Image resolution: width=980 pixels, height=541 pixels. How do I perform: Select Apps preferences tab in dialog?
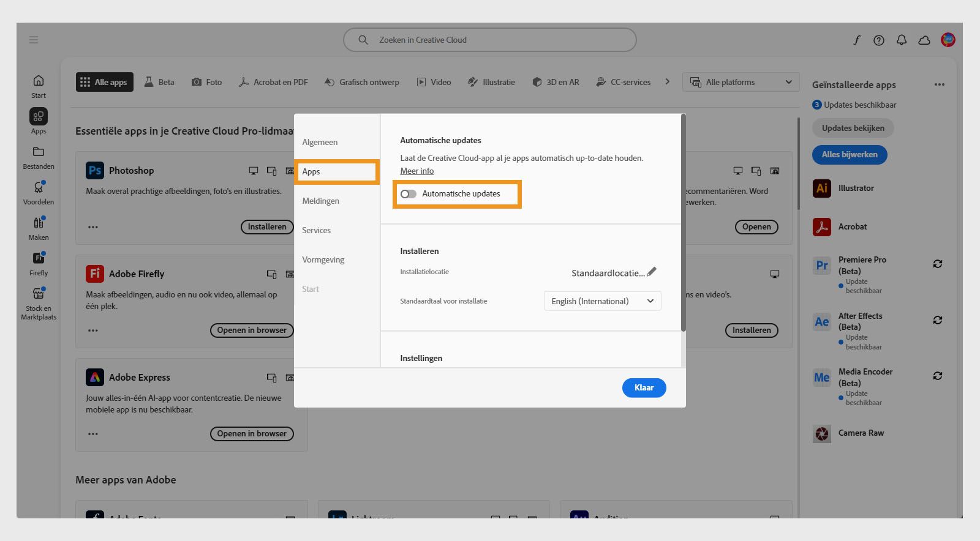point(337,171)
